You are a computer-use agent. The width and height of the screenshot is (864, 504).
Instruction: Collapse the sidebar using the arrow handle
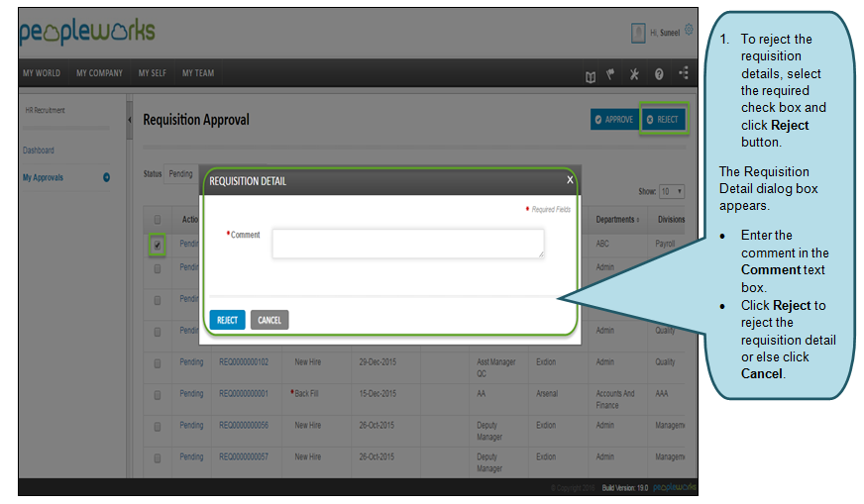130,120
